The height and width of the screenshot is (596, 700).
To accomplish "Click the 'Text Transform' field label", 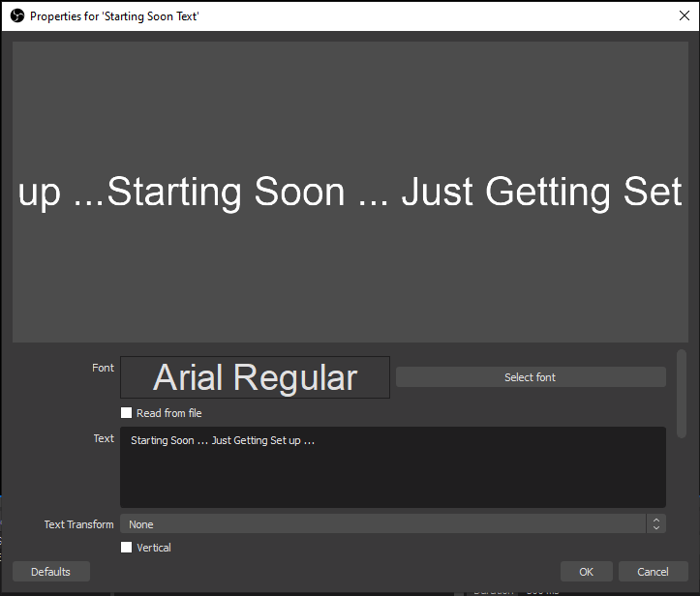I will point(78,524).
